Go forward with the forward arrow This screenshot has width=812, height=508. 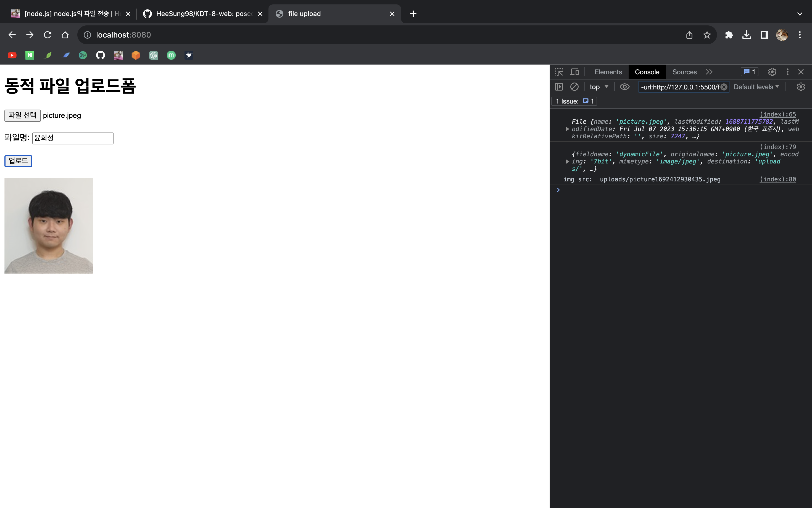tap(30, 35)
